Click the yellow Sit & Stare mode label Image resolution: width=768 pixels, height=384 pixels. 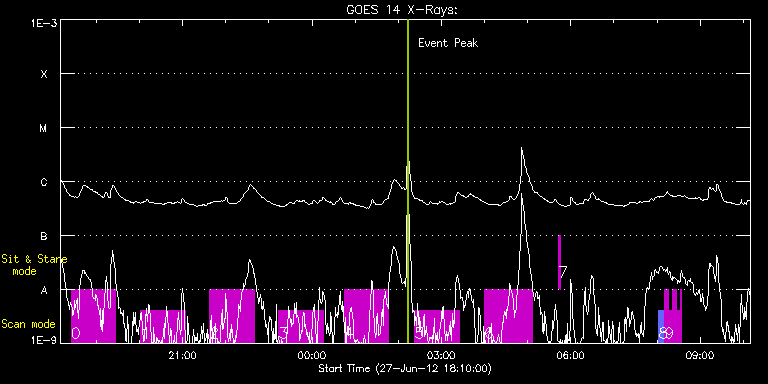coord(34,264)
